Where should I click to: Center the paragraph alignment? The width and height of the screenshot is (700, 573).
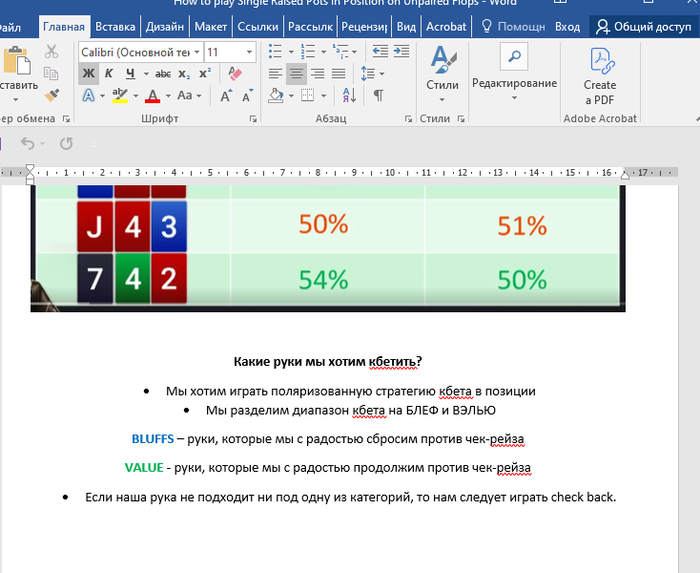tap(296, 74)
